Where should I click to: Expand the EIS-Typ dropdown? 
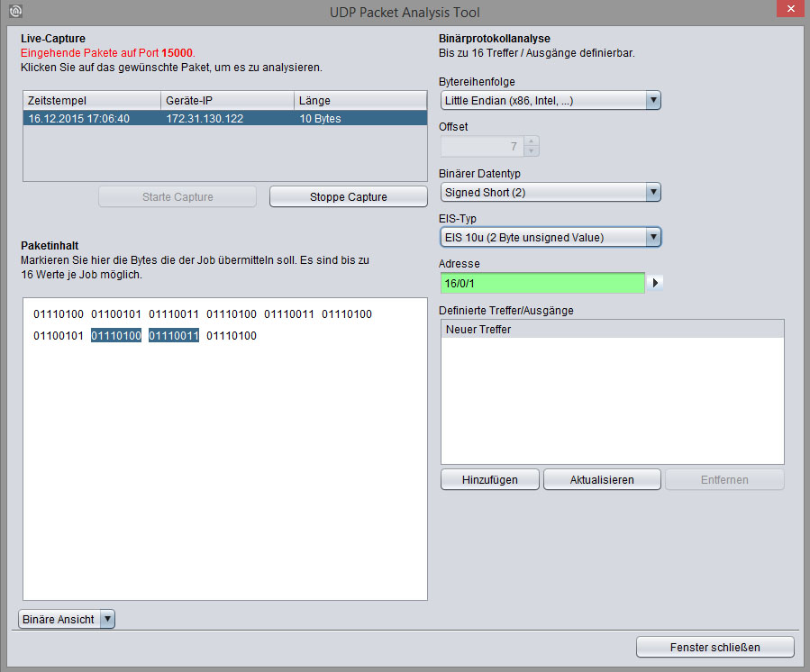(551, 237)
